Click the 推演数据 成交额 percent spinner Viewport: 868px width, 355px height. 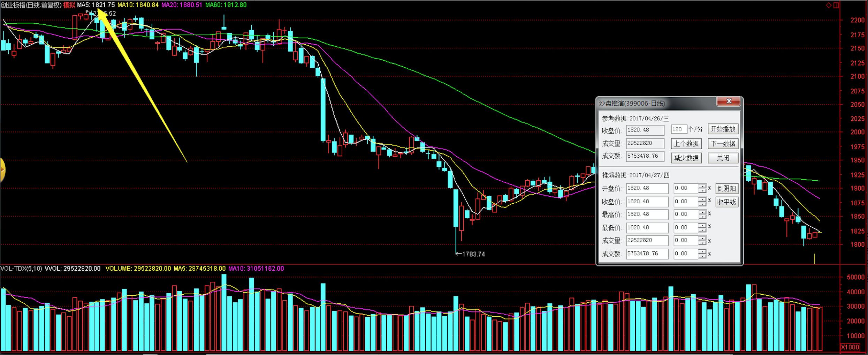[702, 254]
